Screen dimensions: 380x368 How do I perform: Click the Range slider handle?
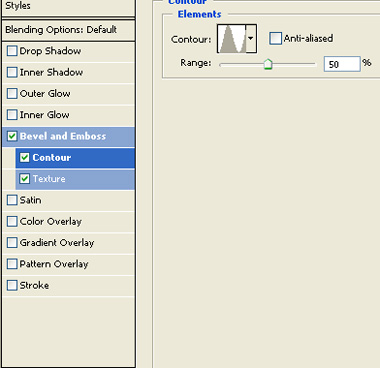click(x=268, y=64)
